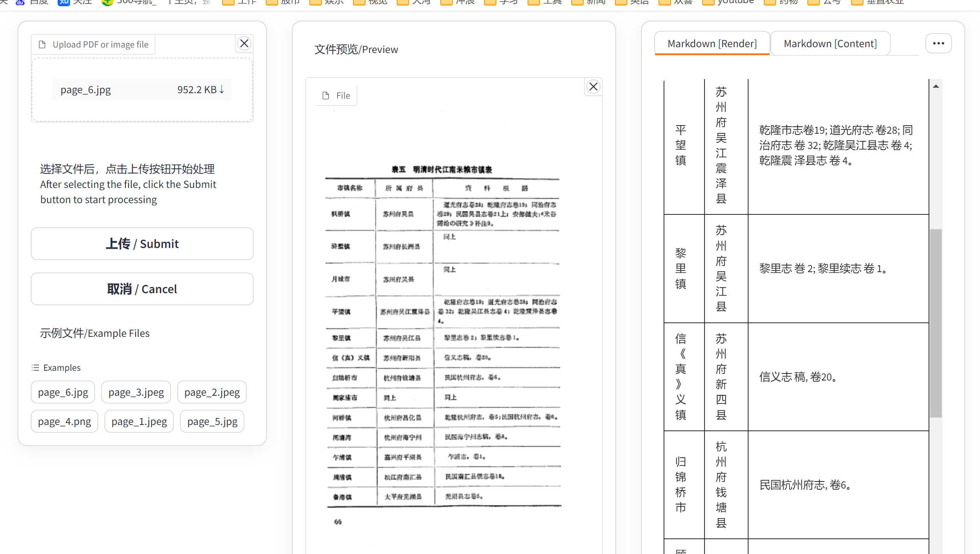Screen dimensions: 980x554
Task: Select example file page_4.png
Action: pos(64,421)
